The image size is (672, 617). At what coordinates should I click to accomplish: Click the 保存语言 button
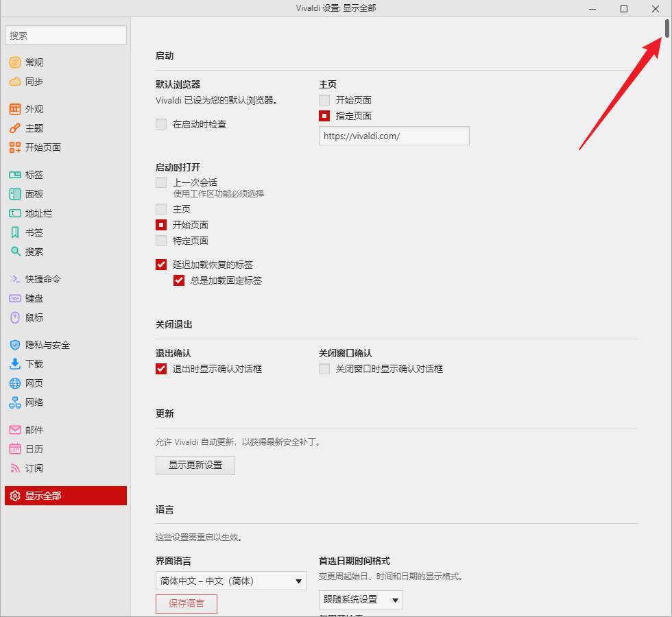coord(187,604)
